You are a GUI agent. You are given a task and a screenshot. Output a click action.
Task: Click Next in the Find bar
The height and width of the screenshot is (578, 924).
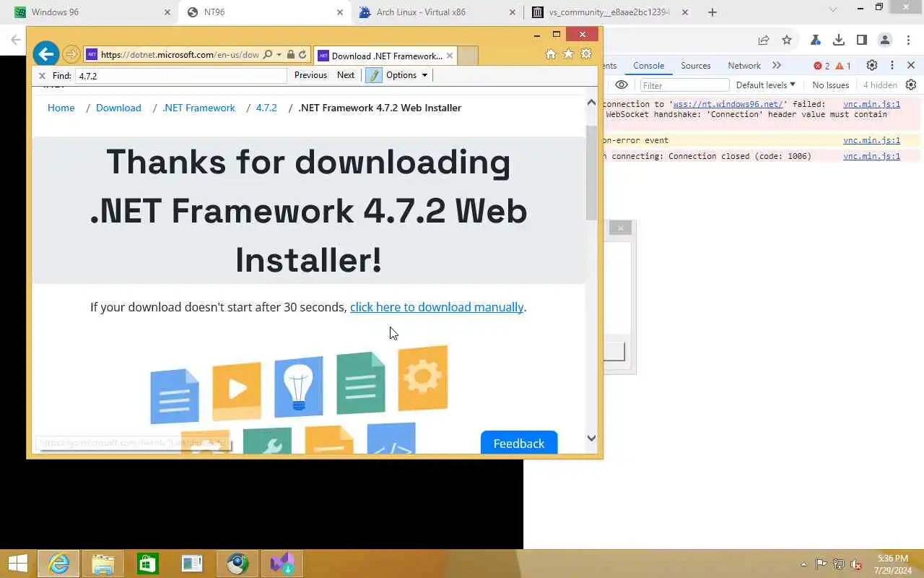click(346, 75)
